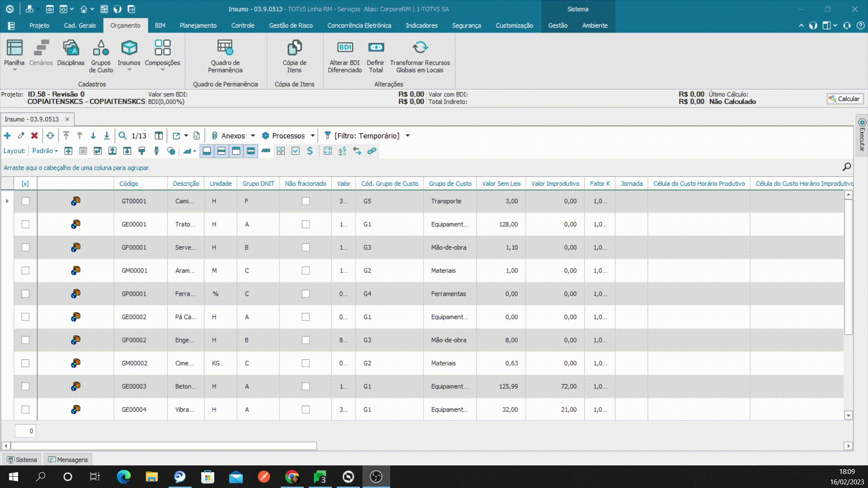Edit selected record with pencil icon
868x488 pixels.
[21, 136]
